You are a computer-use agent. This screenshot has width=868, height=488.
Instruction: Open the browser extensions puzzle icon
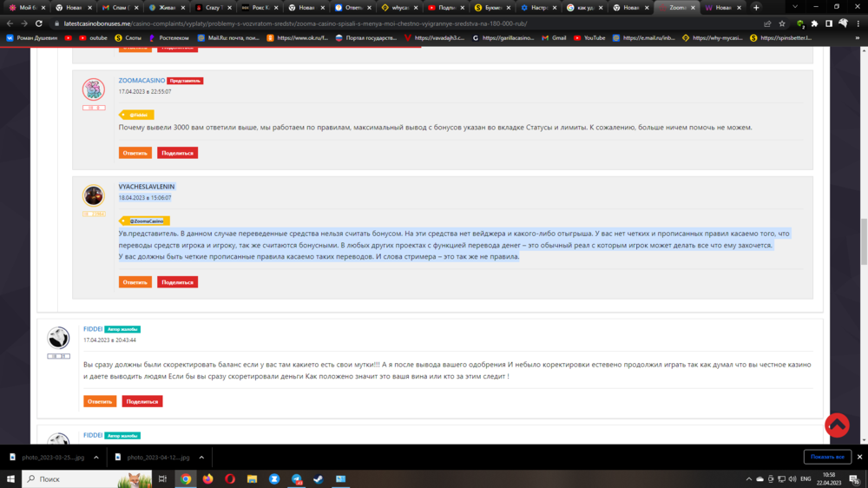tap(814, 23)
